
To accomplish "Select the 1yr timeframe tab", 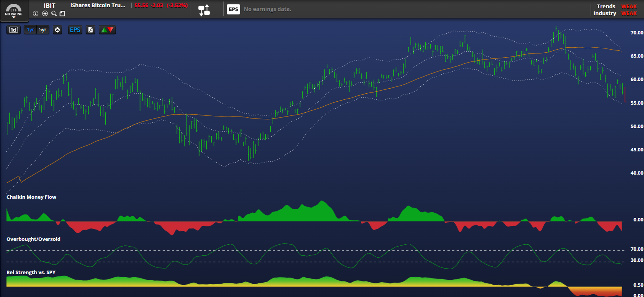I will (x=30, y=30).
